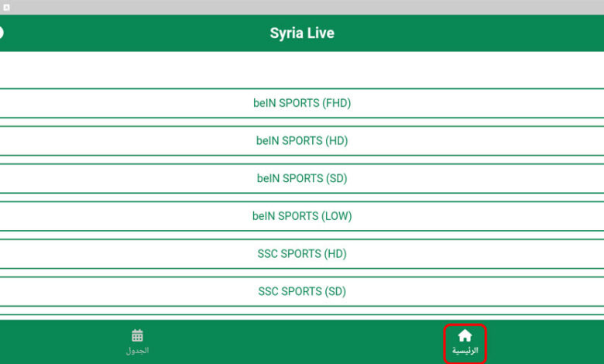Open the SSC SPORTS (HD) channel
The height and width of the screenshot is (364, 604).
(302, 254)
